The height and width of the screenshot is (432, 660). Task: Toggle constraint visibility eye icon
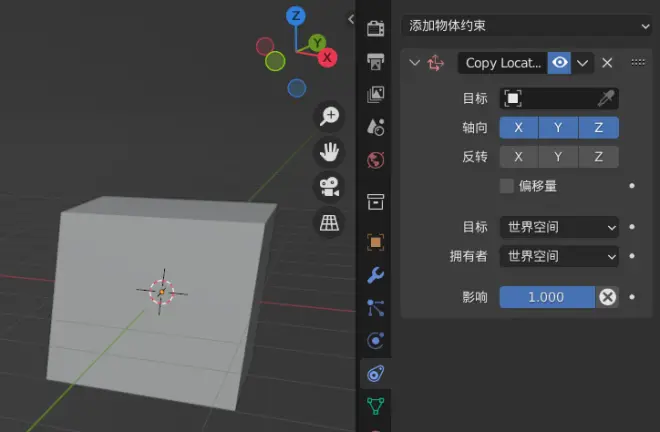tap(559, 63)
